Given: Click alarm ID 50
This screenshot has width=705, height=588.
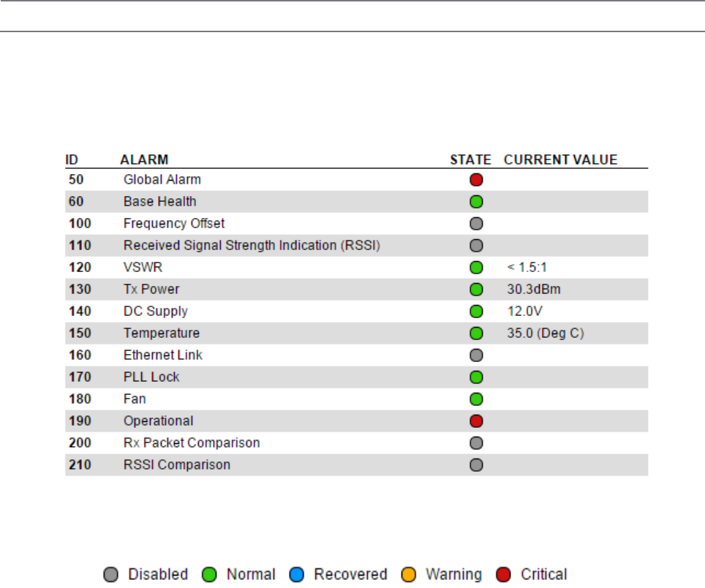Looking at the screenshot, I should pyautogui.click(x=76, y=180).
